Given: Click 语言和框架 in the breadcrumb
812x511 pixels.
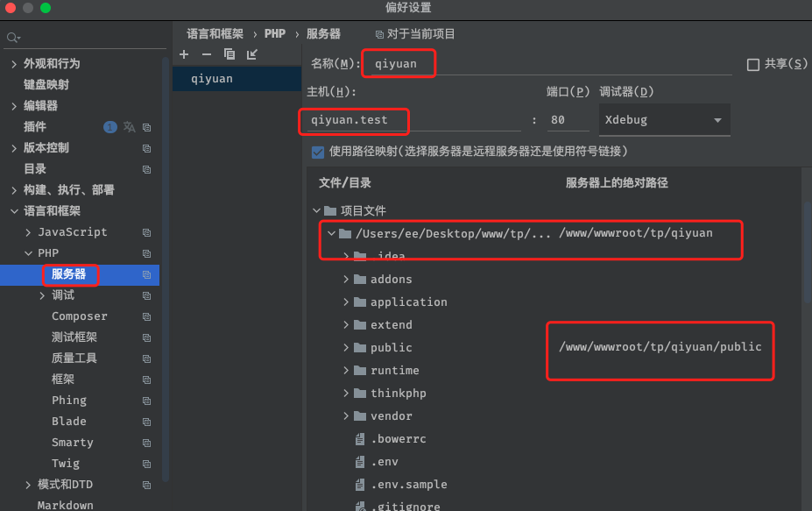Looking at the screenshot, I should [215, 34].
